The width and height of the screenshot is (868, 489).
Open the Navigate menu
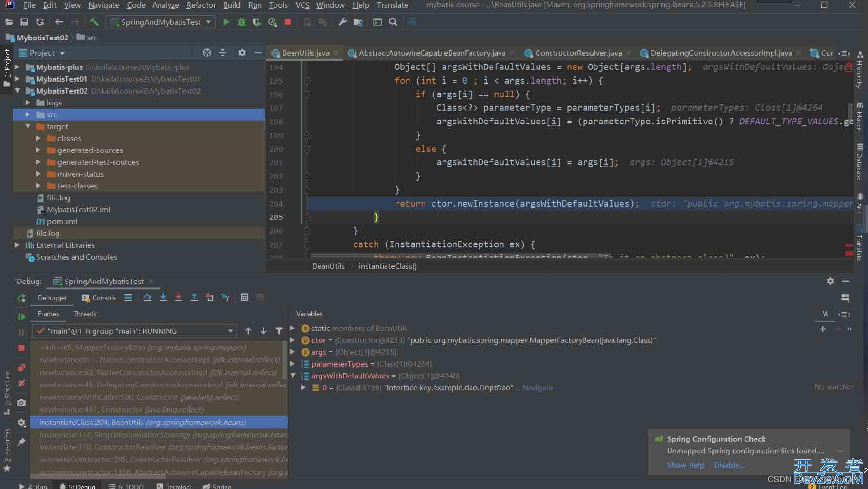(104, 5)
